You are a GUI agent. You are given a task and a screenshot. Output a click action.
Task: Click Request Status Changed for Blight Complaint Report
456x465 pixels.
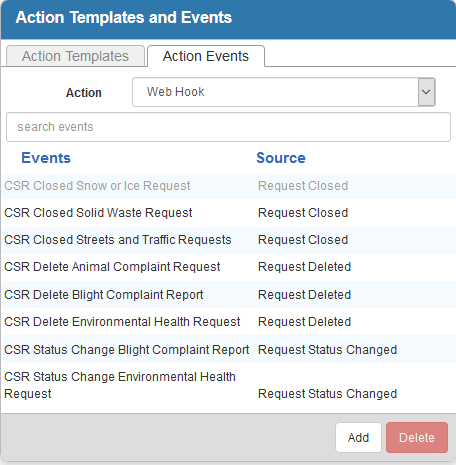(x=327, y=350)
